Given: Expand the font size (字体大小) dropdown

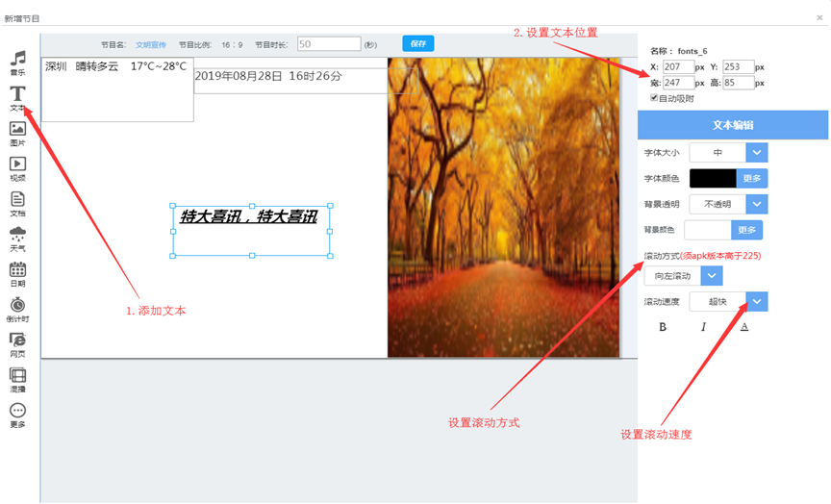Looking at the screenshot, I should [x=757, y=152].
